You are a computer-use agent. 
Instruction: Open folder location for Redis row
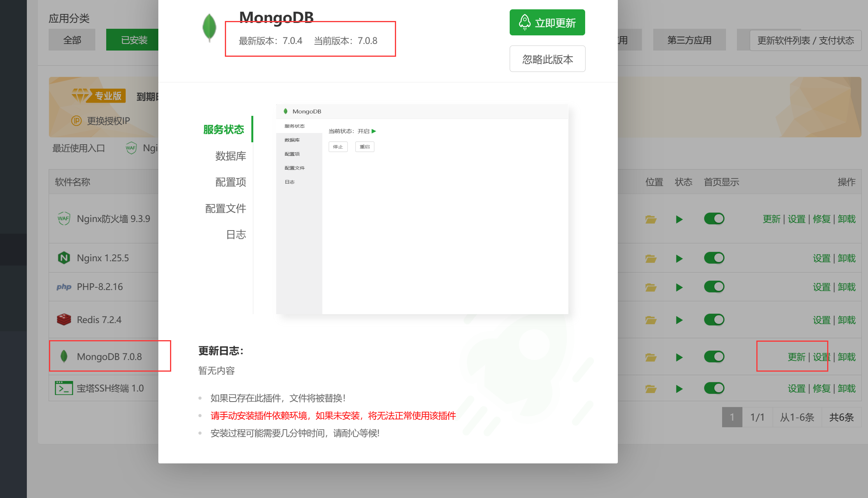[651, 320]
